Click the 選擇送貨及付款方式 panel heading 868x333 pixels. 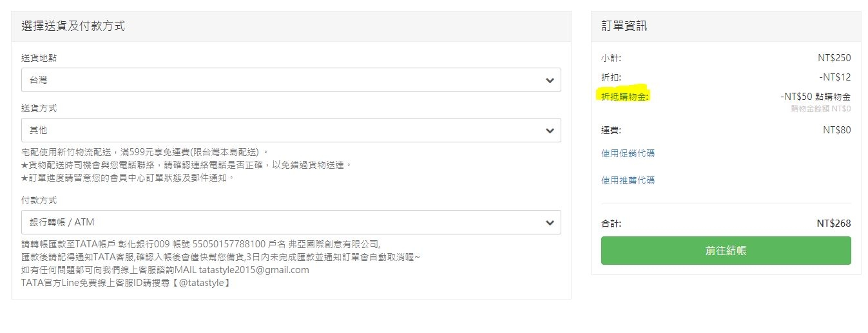click(x=73, y=26)
